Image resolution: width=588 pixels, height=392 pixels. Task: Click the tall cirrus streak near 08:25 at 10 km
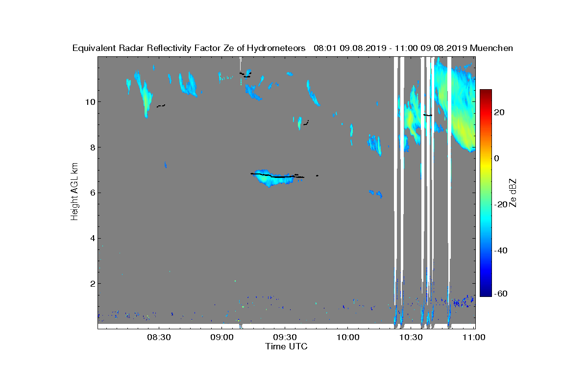144,95
